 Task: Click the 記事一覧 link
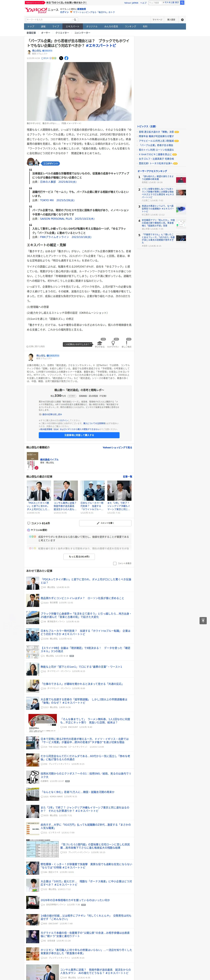pos(128,477)
